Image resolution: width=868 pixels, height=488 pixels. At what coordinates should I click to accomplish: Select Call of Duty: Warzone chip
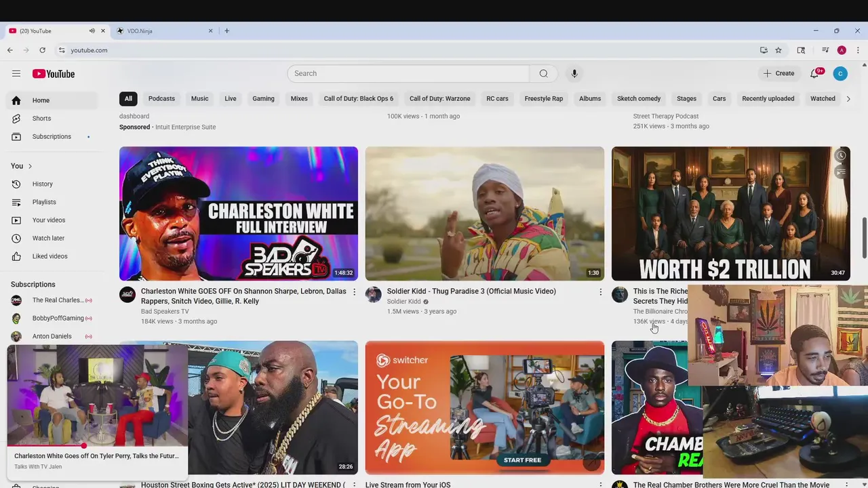[x=439, y=99]
